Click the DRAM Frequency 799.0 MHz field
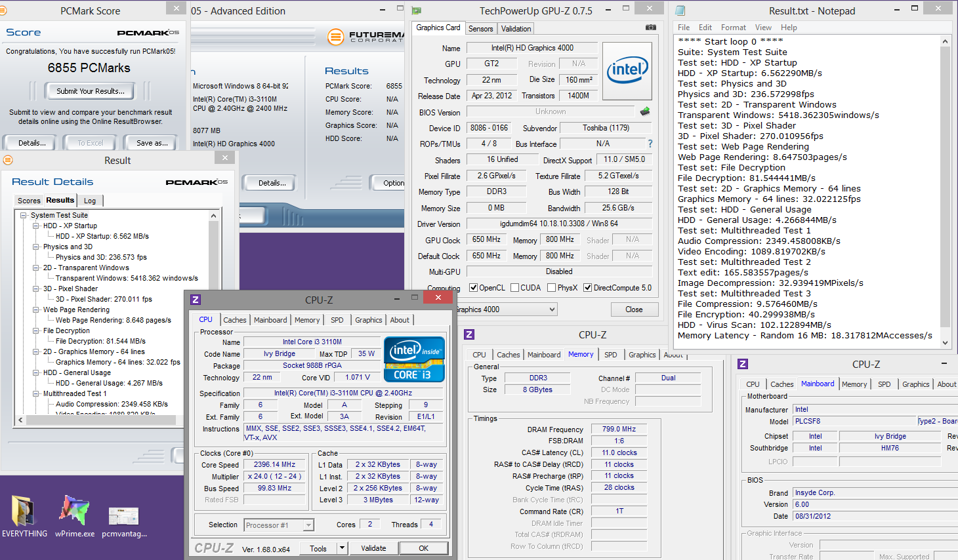 pos(619,429)
